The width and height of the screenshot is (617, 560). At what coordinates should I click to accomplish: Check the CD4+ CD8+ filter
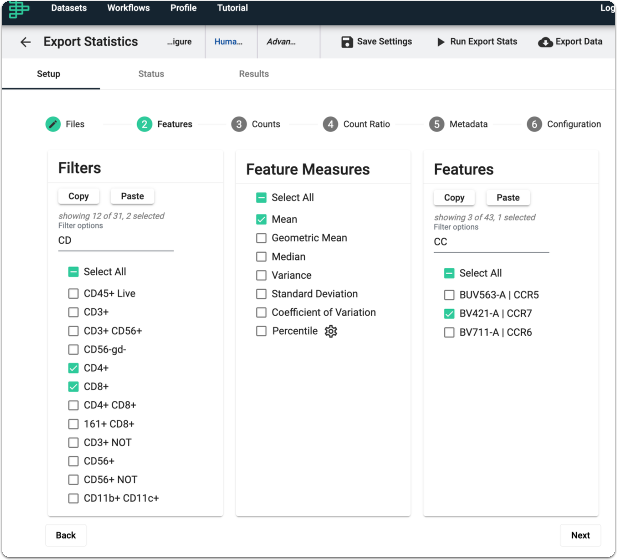(x=73, y=405)
